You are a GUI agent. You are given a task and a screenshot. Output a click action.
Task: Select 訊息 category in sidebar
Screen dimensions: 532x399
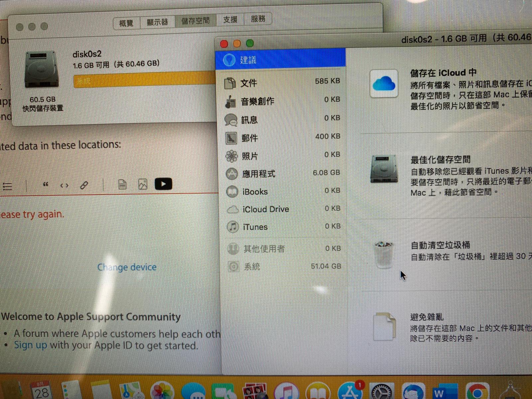(x=283, y=119)
